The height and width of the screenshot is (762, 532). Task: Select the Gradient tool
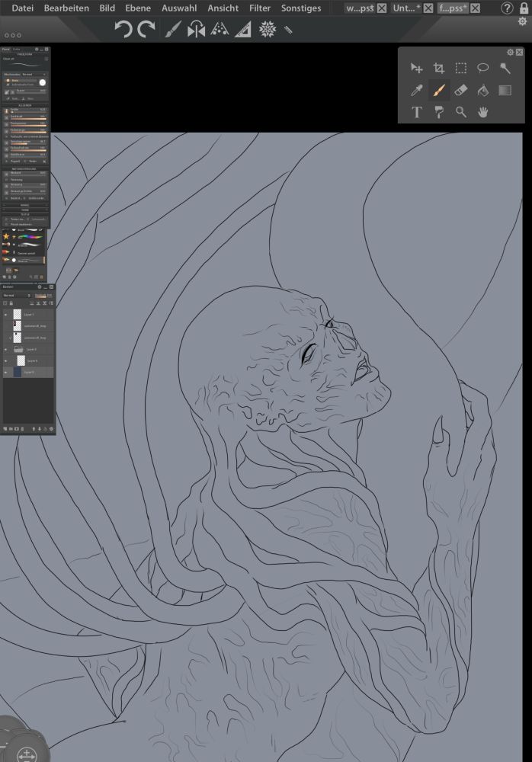pos(505,91)
